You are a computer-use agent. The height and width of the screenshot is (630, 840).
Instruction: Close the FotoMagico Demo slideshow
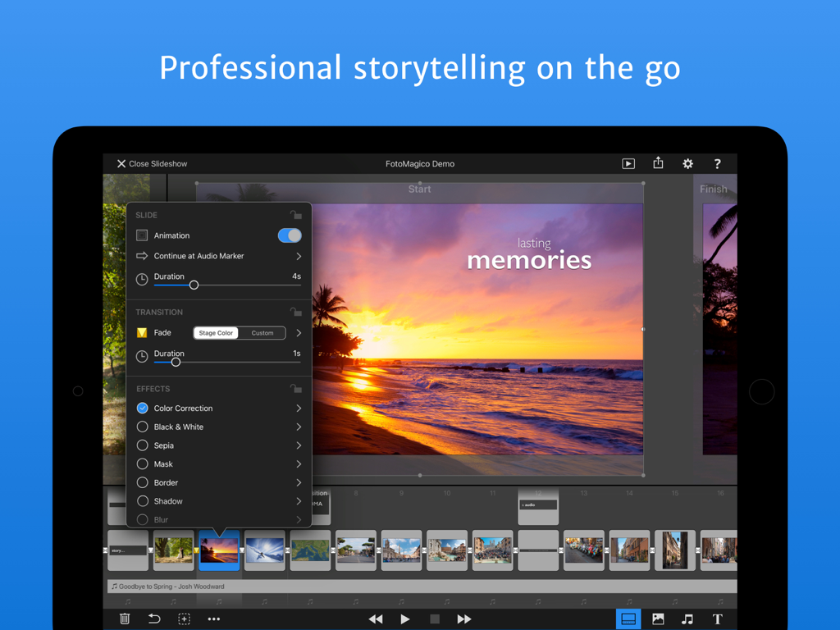[151, 163]
